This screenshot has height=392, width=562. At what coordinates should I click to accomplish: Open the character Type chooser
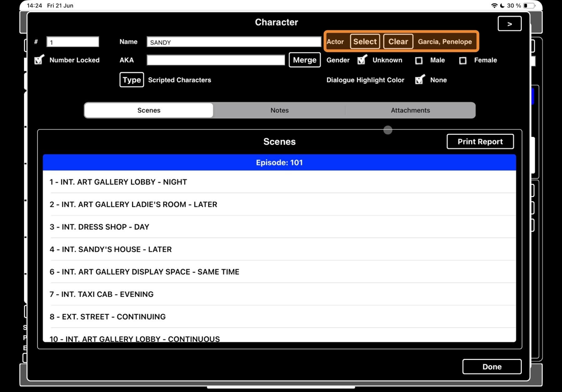pos(131,80)
